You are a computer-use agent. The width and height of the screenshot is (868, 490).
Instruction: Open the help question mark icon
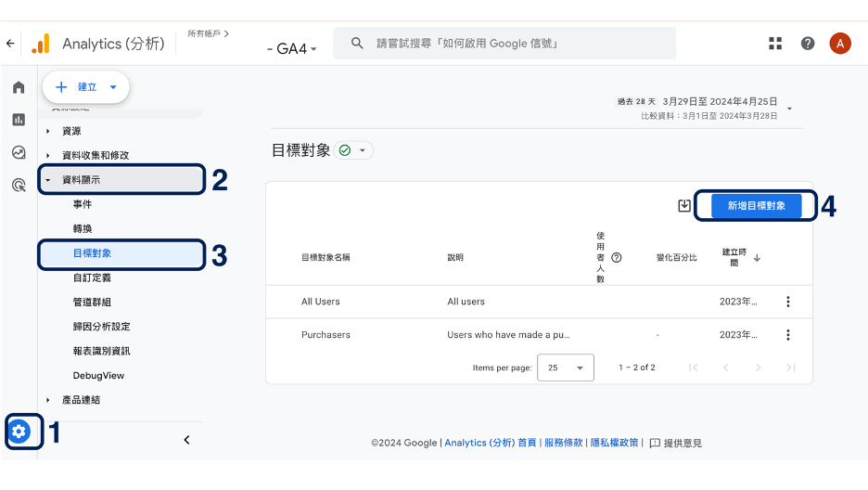pyautogui.click(x=808, y=44)
